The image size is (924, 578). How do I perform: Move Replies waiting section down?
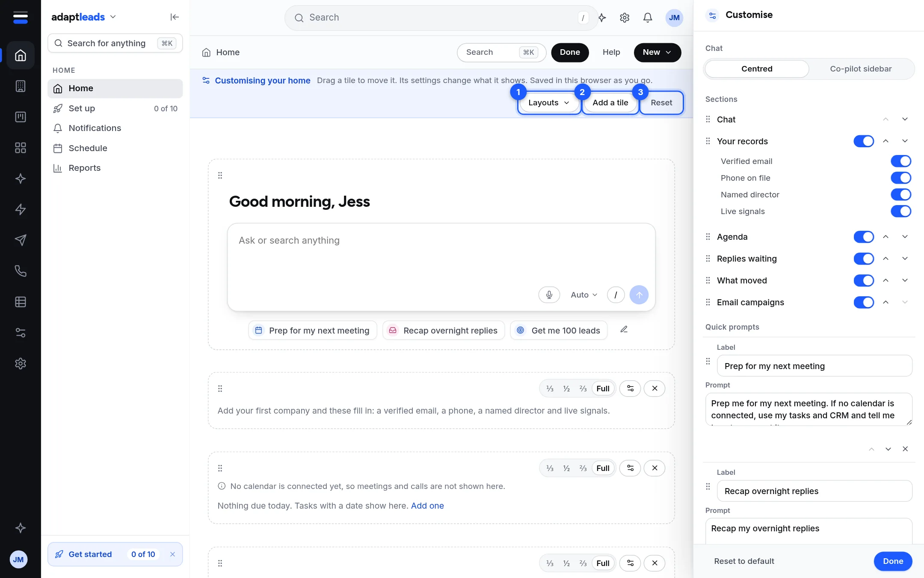[905, 259]
